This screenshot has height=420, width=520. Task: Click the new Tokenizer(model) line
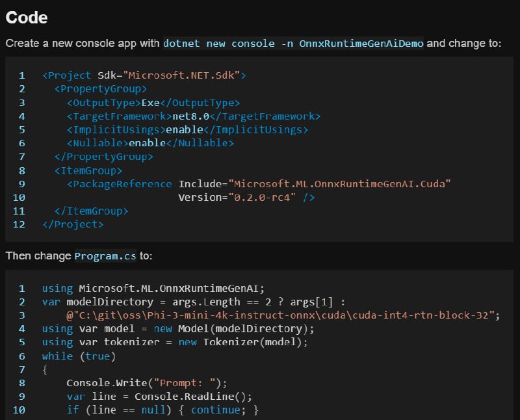[x=175, y=342]
